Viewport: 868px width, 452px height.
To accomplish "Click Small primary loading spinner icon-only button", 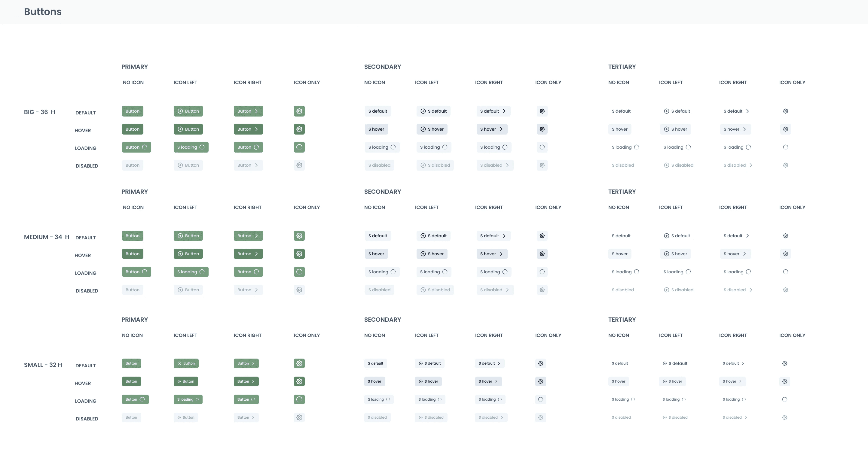I will pos(299,399).
